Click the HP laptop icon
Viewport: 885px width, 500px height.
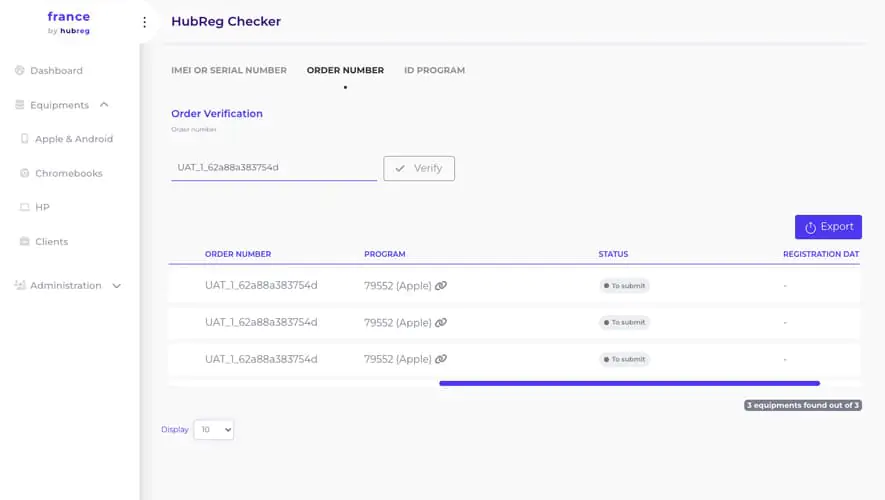tap(24, 207)
